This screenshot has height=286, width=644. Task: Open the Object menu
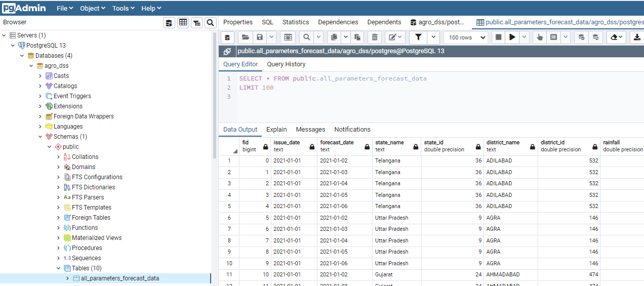(x=93, y=8)
